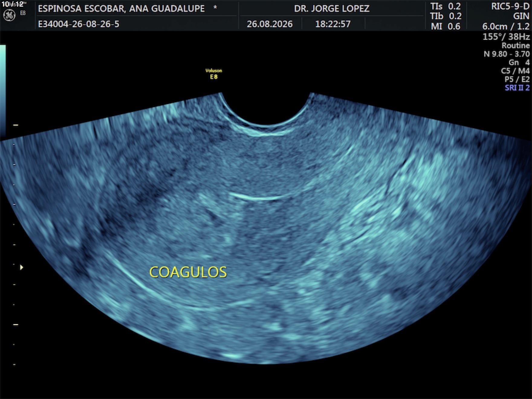The width and height of the screenshot is (532, 399).
Task: Click the Gn 4 gain value
Action: tap(519, 62)
